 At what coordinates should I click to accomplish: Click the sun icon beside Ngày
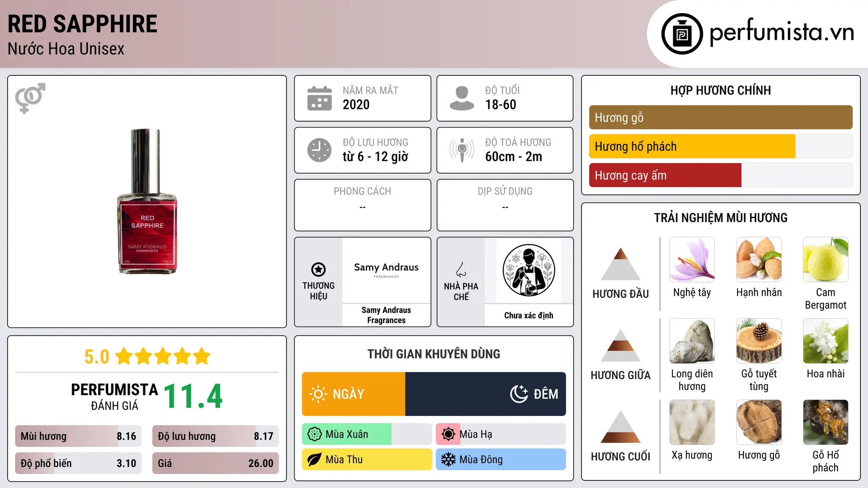tap(318, 394)
